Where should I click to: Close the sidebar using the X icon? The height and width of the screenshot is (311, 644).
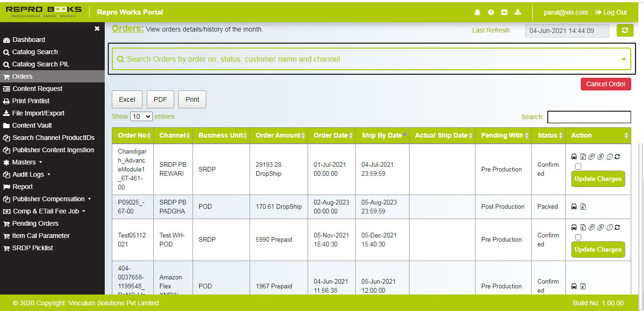click(x=97, y=29)
